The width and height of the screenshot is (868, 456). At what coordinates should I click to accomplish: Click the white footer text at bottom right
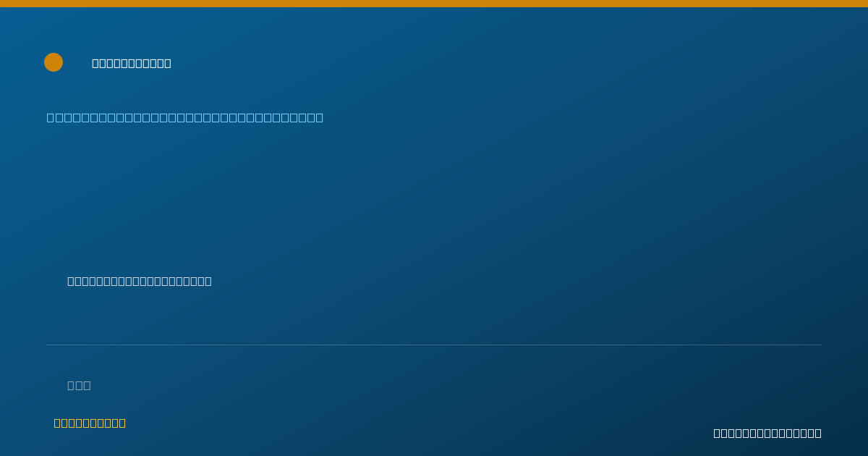coord(767,433)
